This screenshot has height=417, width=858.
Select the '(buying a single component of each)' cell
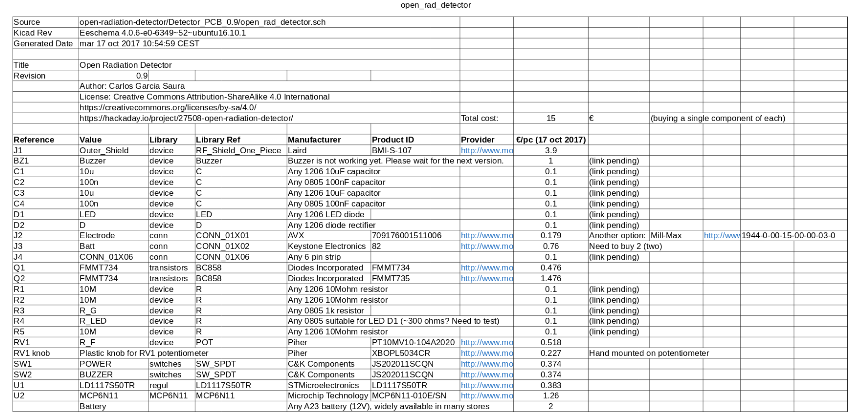coord(718,118)
